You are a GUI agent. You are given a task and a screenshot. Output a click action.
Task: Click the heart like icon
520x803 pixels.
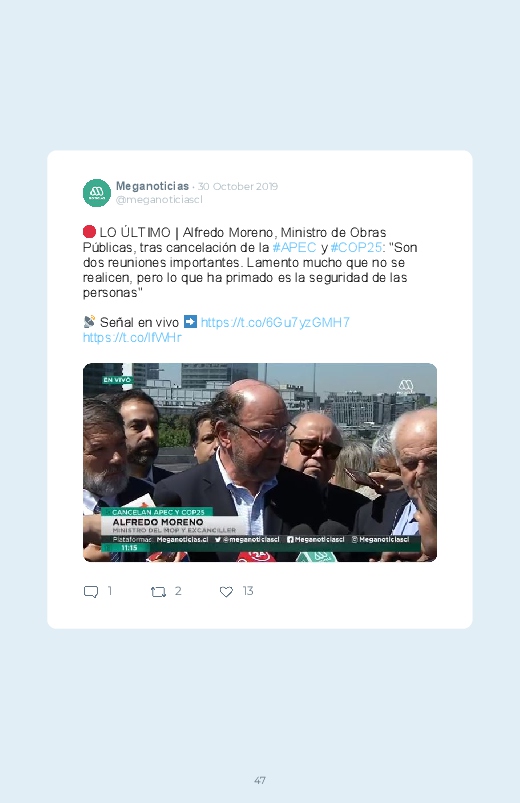[226, 592]
